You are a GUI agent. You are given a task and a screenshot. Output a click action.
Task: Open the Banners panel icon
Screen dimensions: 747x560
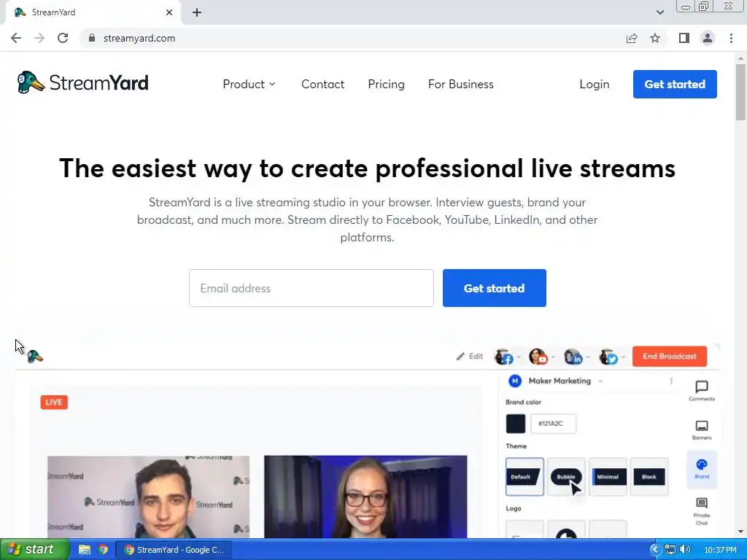pos(702,429)
